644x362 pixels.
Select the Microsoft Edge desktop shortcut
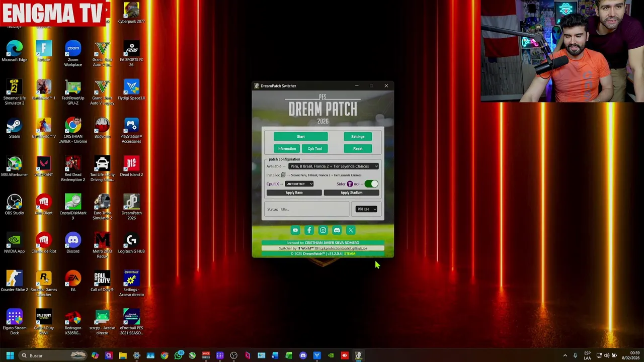point(14,51)
